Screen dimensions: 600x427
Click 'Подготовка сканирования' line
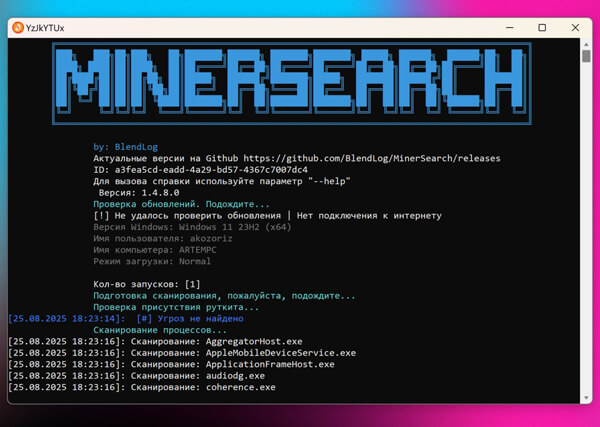pos(224,296)
